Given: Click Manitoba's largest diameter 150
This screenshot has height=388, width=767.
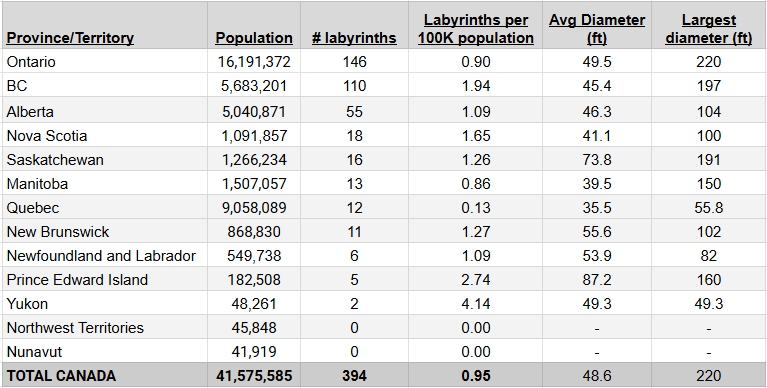Looking at the screenshot, I should pos(709,184).
